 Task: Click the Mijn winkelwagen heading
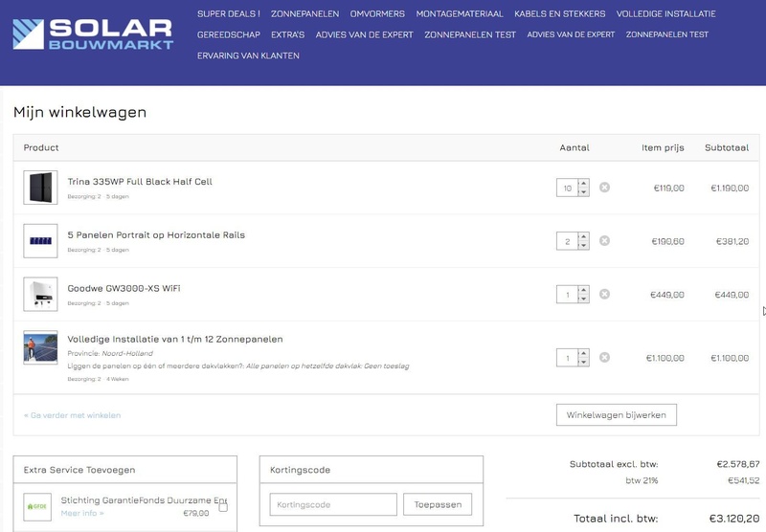click(80, 112)
